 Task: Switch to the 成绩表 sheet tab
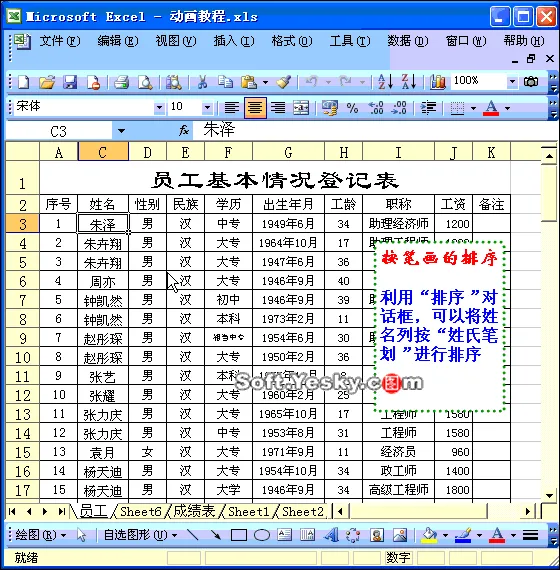tap(195, 511)
